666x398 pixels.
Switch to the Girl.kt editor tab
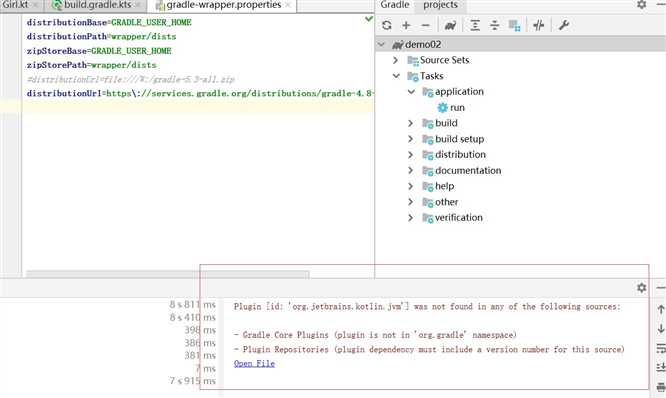click(15, 5)
